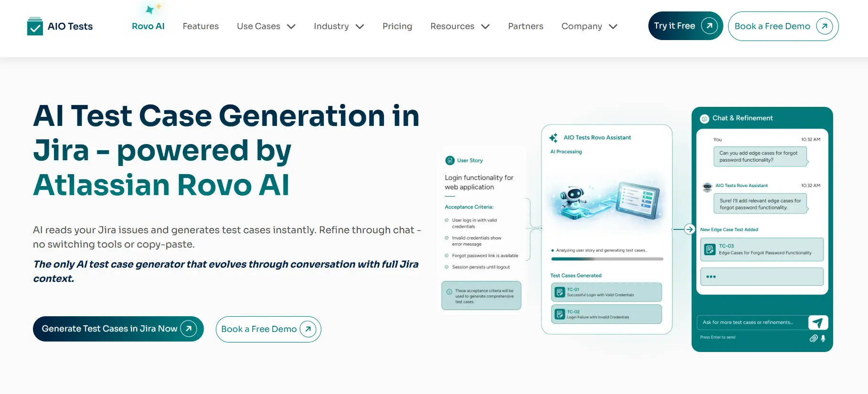
Task: Open the Industry menu label
Action: 331,26
